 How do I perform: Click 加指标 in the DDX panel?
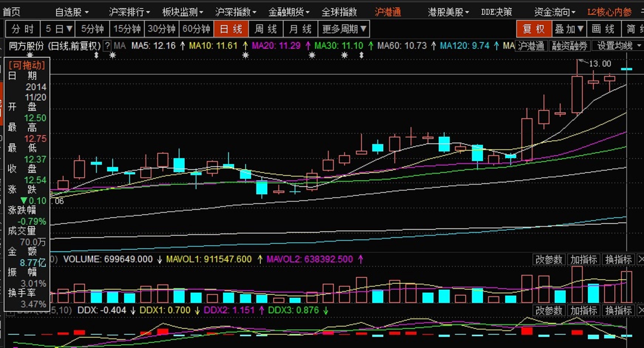click(583, 310)
